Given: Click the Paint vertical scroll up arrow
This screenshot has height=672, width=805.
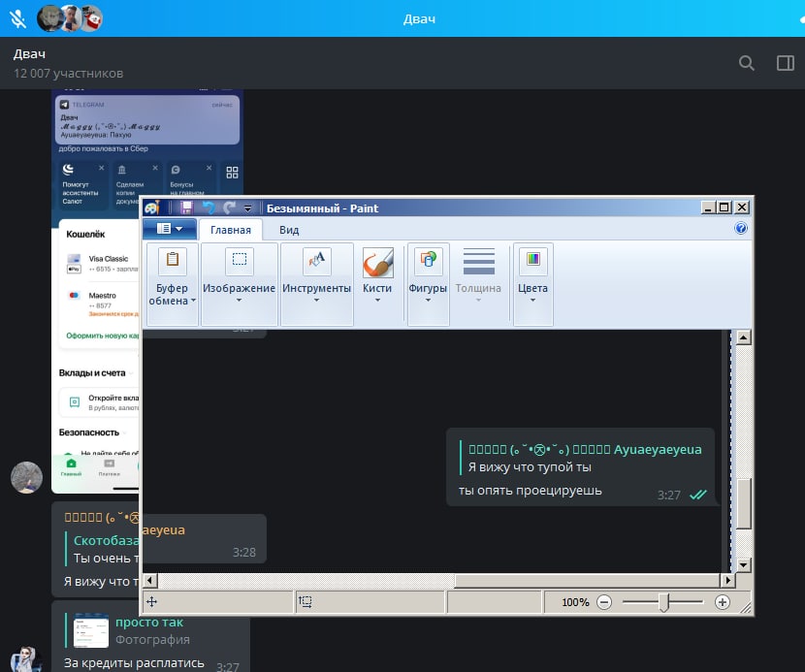Looking at the screenshot, I should pos(743,337).
